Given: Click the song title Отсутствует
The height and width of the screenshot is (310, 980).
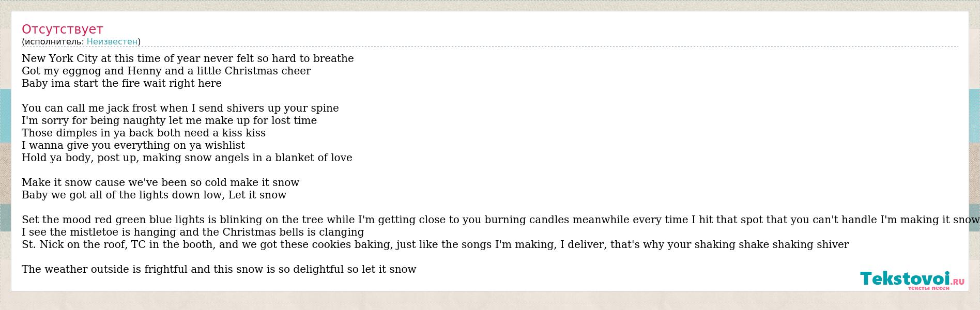Looking at the screenshot, I should (63, 29).
